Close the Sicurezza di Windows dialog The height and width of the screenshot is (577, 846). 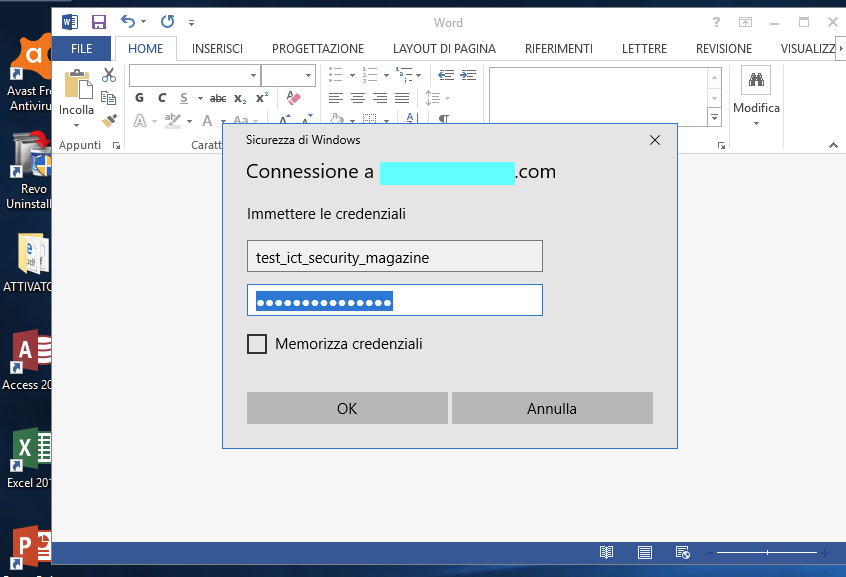tap(655, 140)
